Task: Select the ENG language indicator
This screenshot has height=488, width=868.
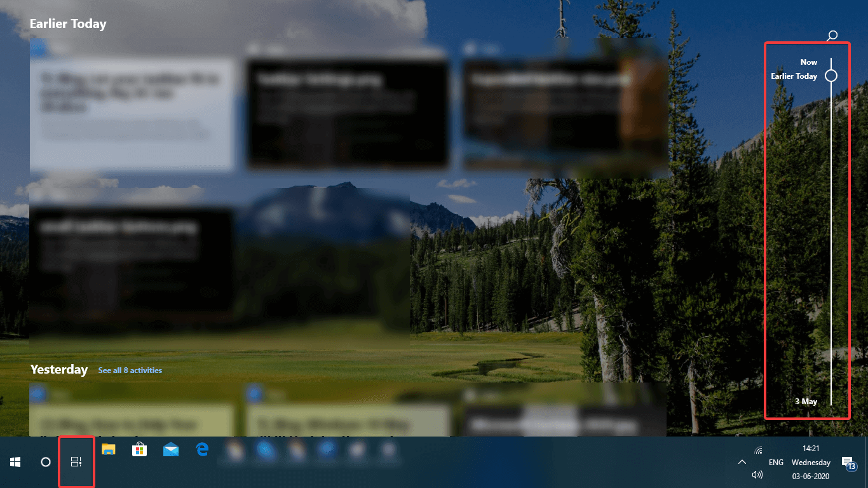Action: [775, 462]
